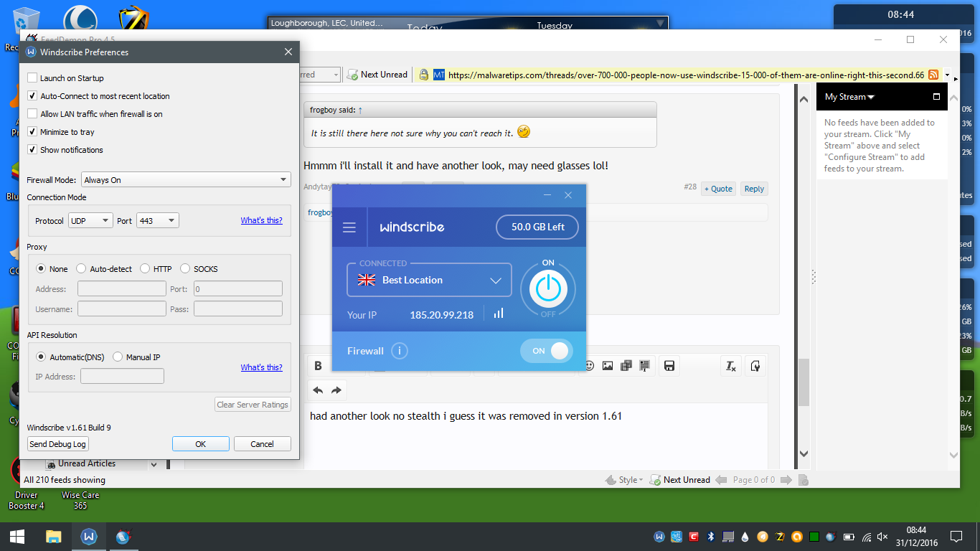The height and width of the screenshot is (551, 980).
Task: Enable Launch on Startup checkbox
Action: coord(32,78)
